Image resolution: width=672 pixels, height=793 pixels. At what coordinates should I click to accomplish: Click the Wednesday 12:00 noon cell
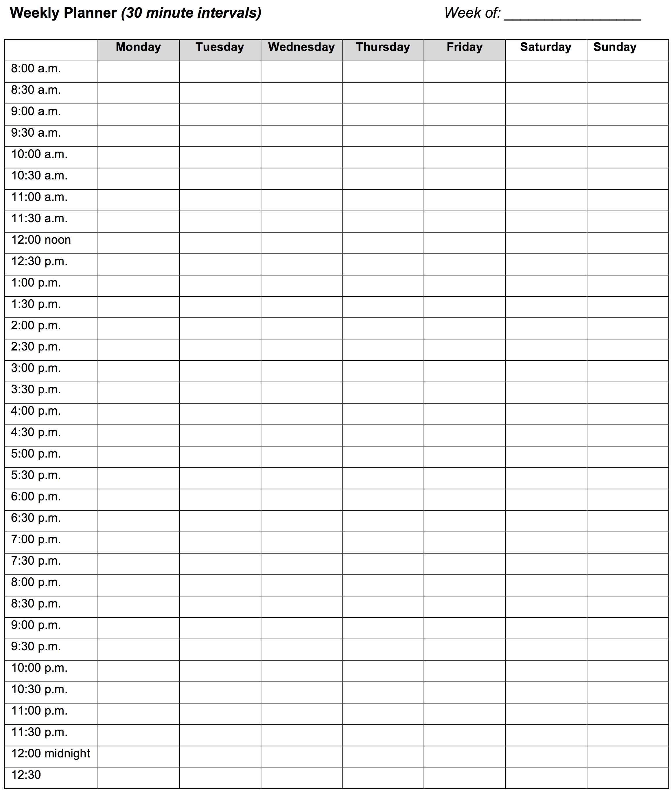(x=300, y=239)
